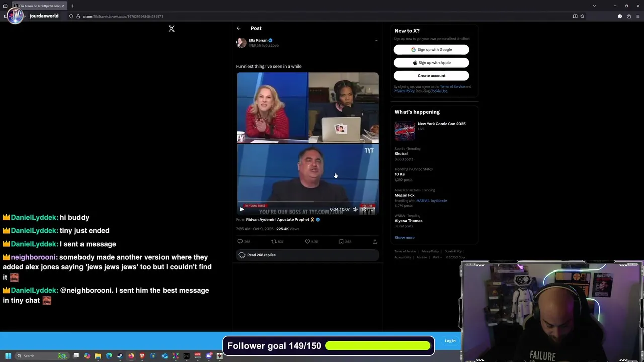Open Ella Kenan's profile avatar
644x362 pixels.
242,43
